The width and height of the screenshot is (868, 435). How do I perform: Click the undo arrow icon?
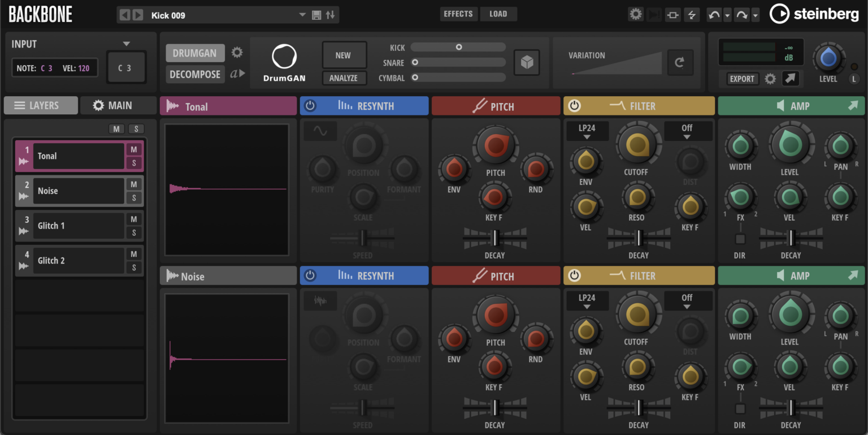pyautogui.click(x=713, y=14)
